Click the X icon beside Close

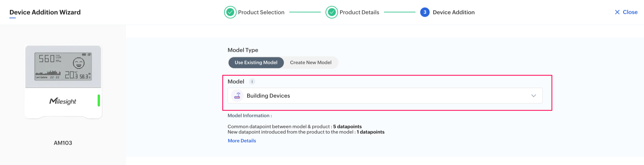click(x=617, y=12)
